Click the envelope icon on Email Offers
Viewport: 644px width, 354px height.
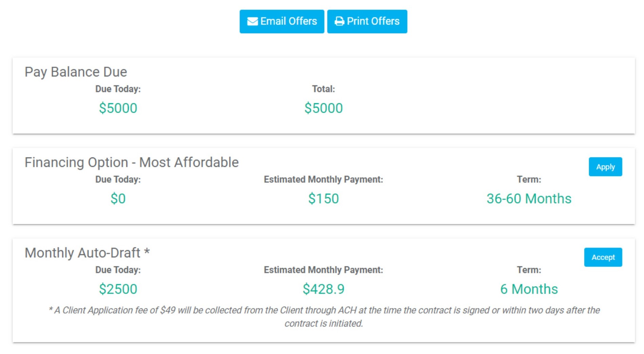pos(252,21)
